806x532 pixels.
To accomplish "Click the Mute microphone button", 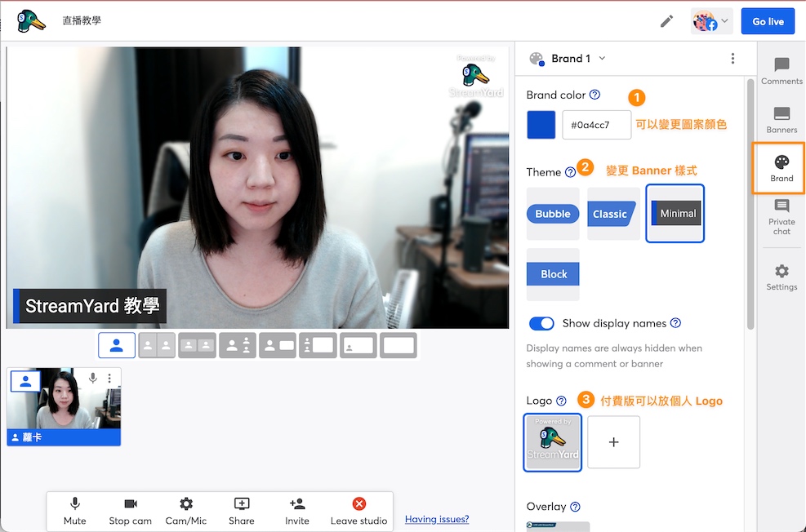I will (74, 512).
